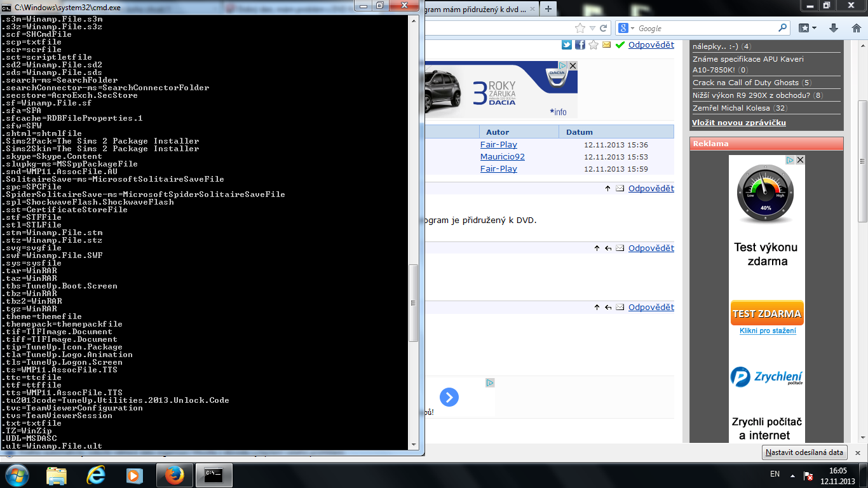Click the '12.11.2013 15:53' date cell
Screen dimensions: 868x488
pyautogui.click(x=616, y=157)
